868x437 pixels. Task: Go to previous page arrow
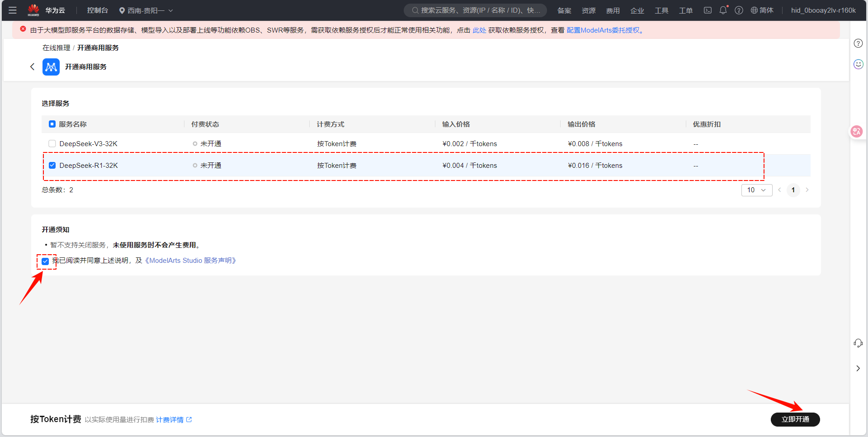click(x=779, y=190)
